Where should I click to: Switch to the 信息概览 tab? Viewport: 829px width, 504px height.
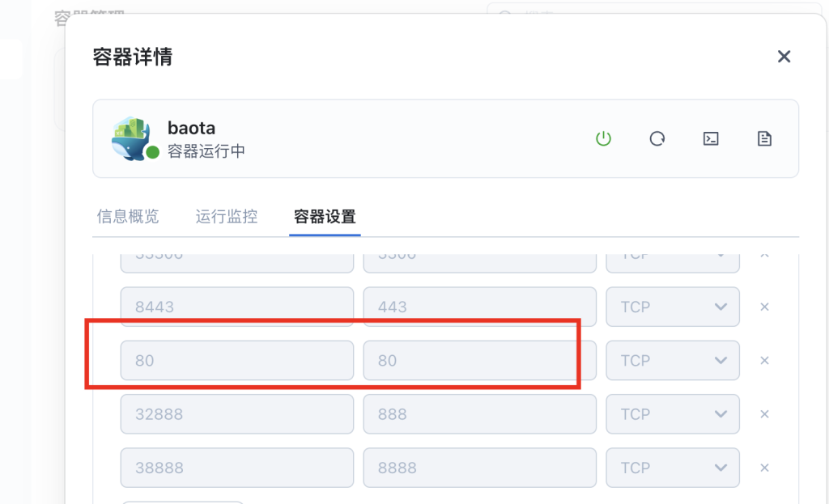[128, 217]
